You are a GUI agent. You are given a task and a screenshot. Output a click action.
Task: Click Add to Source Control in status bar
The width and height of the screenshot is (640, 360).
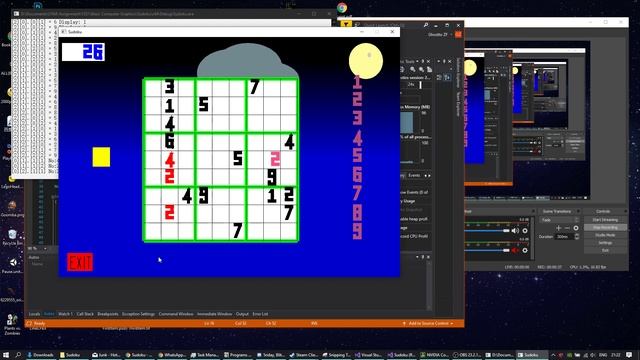pos(428,323)
